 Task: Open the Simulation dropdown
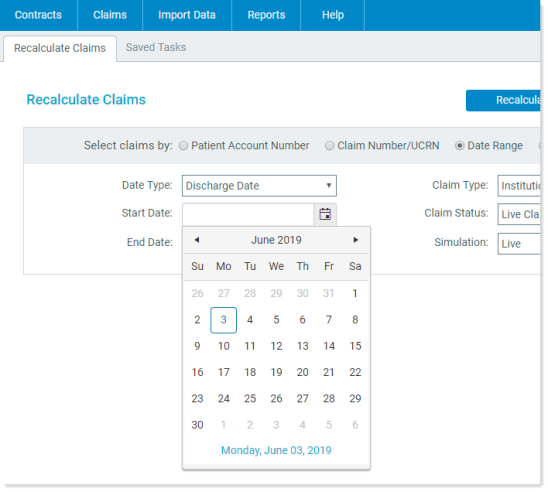tap(519, 244)
